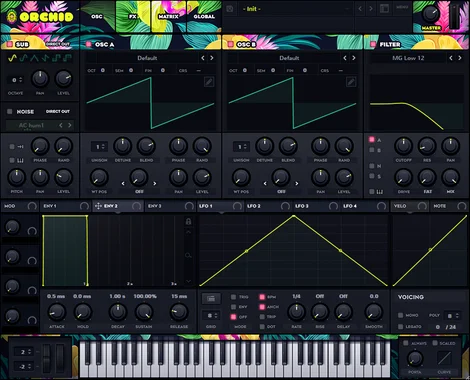The height and width of the screenshot is (380, 470).
Task: Enable the LEGATO checkbox
Action: pos(401,327)
